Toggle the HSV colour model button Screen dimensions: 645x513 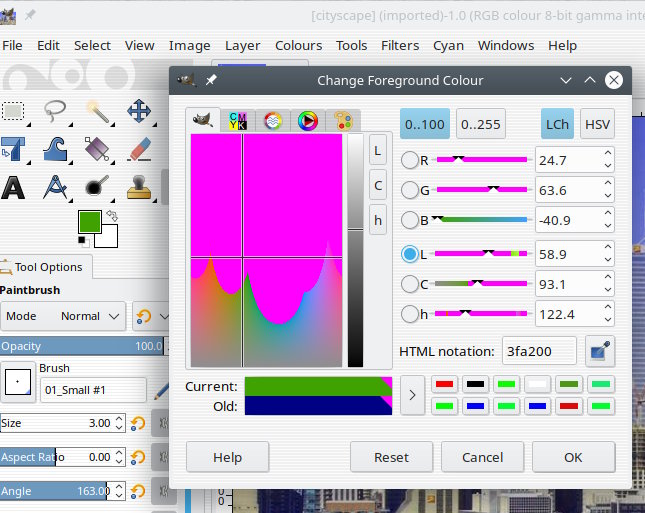(597, 124)
